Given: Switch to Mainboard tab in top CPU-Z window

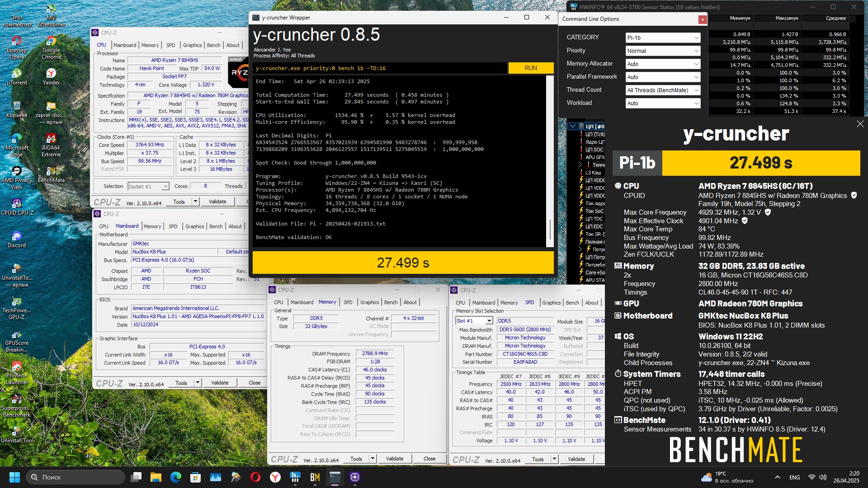Looking at the screenshot, I should [x=125, y=45].
